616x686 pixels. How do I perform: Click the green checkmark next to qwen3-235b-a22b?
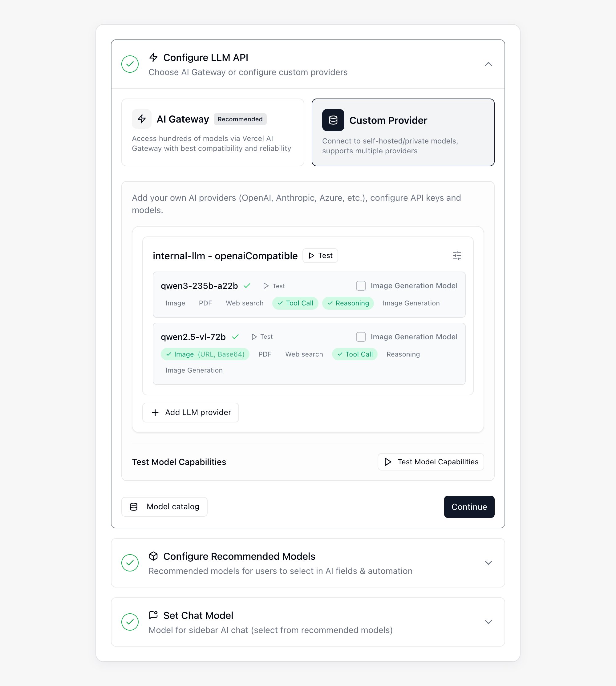pos(247,285)
